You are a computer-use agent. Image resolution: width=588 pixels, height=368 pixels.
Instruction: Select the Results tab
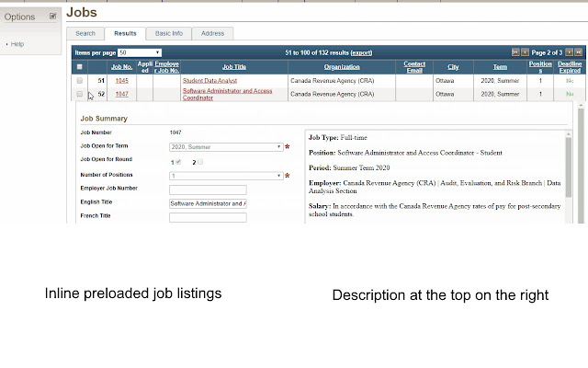(x=125, y=33)
